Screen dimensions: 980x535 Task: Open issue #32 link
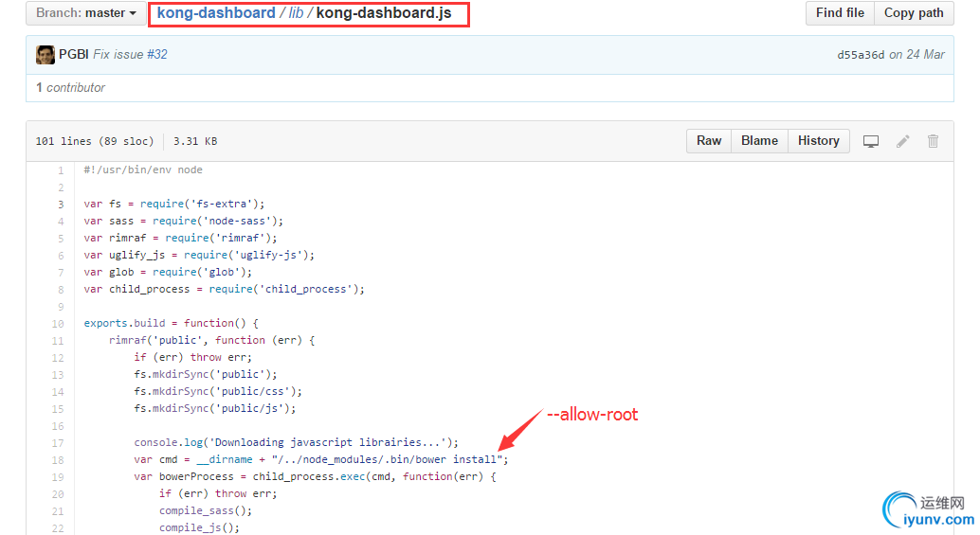157,54
